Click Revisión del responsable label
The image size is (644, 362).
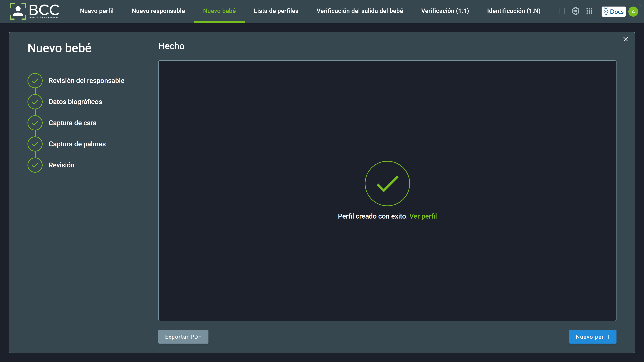click(87, 80)
